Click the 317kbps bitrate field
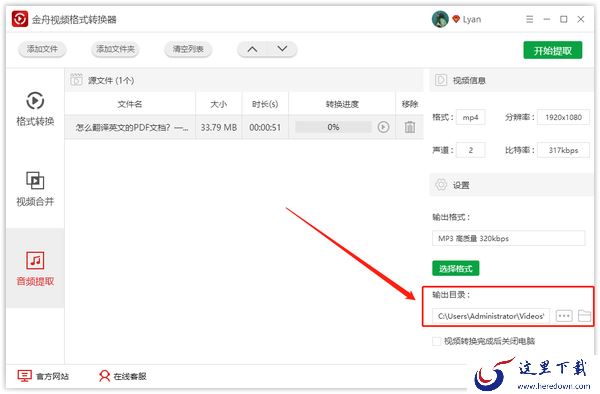Screen dimensions: 600x394 click(x=563, y=150)
